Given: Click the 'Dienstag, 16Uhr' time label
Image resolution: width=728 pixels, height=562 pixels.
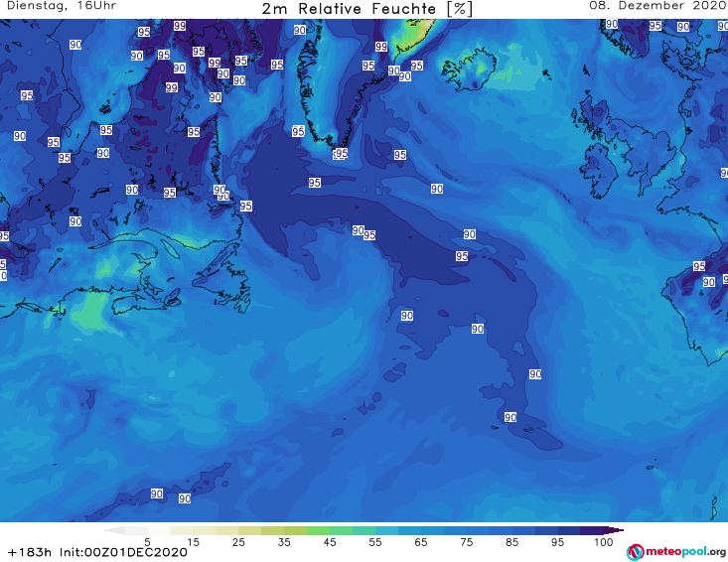Looking at the screenshot, I should (x=62, y=6).
